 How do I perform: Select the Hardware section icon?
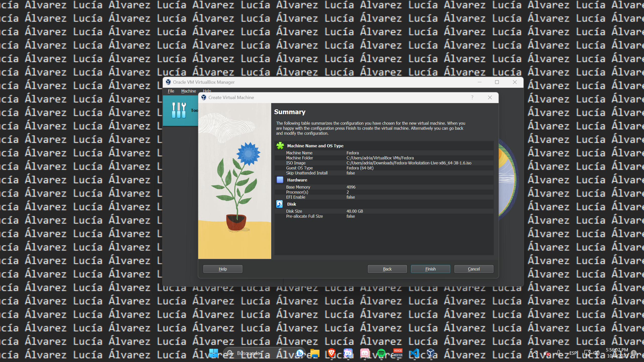pos(280,180)
